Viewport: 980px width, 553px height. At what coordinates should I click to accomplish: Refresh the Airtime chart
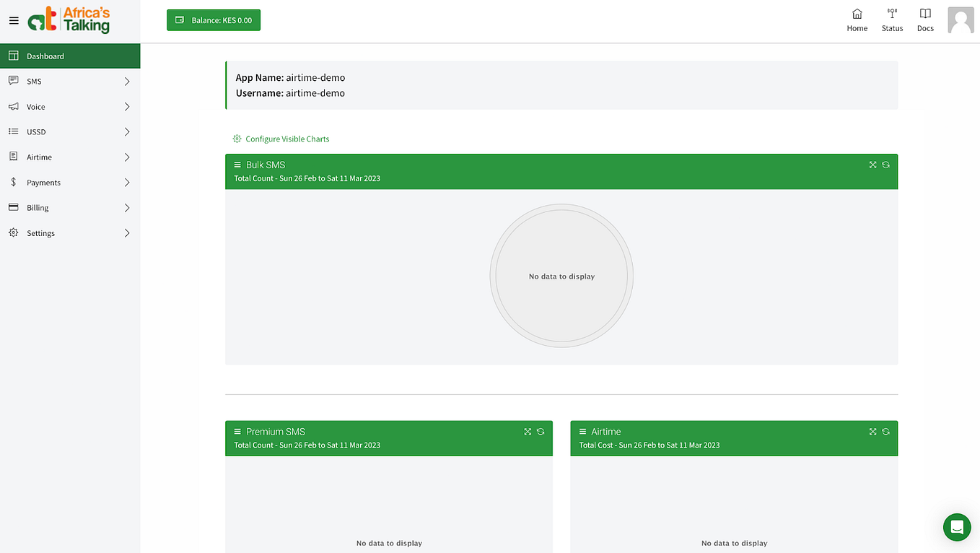coord(885,431)
